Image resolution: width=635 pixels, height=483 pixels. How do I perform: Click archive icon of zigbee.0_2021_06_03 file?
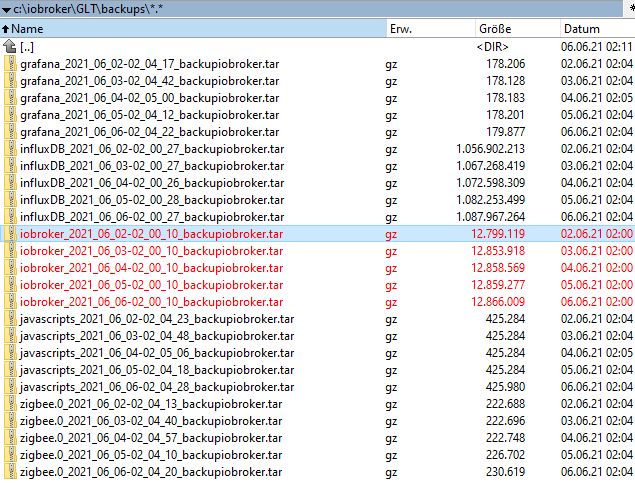tap(10, 421)
